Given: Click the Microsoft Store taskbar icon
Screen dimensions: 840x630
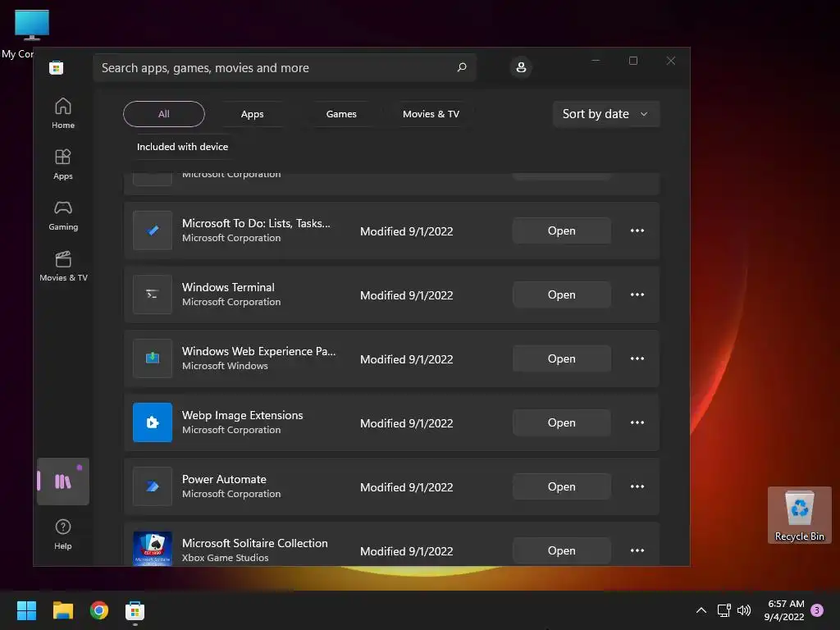Looking at the screenshot, I should (135, 610).
